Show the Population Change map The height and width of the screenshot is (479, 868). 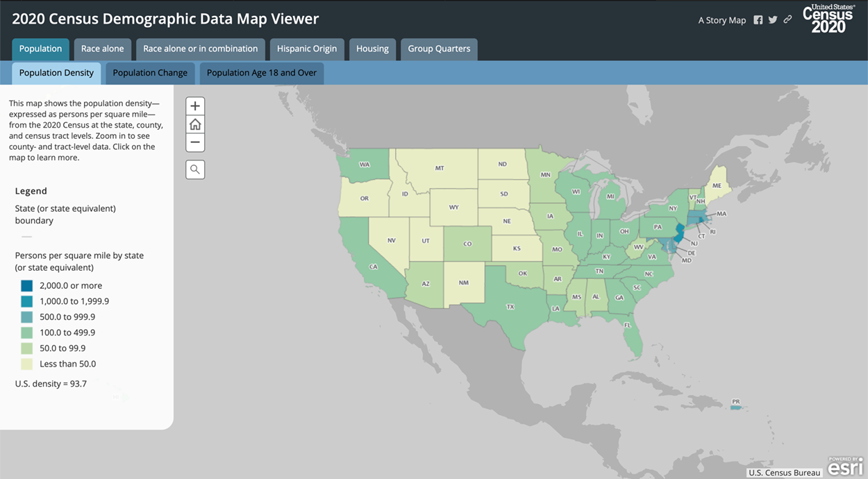coord(150,73)
